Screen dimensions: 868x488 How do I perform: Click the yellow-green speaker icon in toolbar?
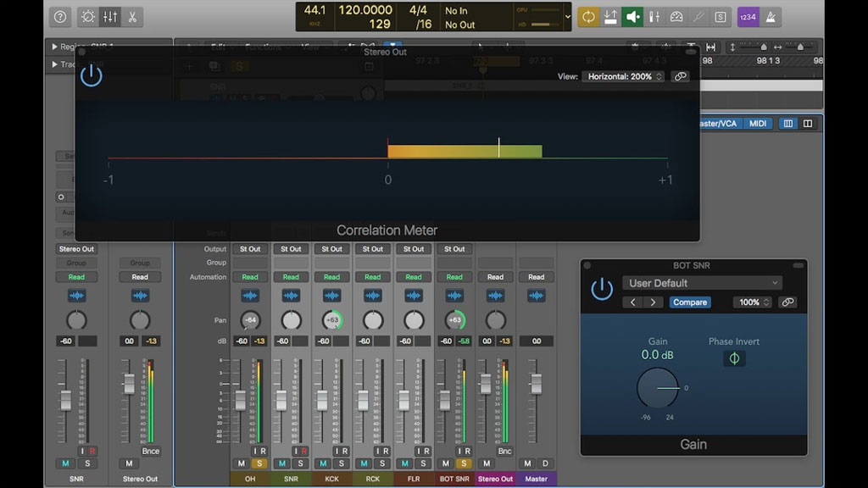click(632, 17)
